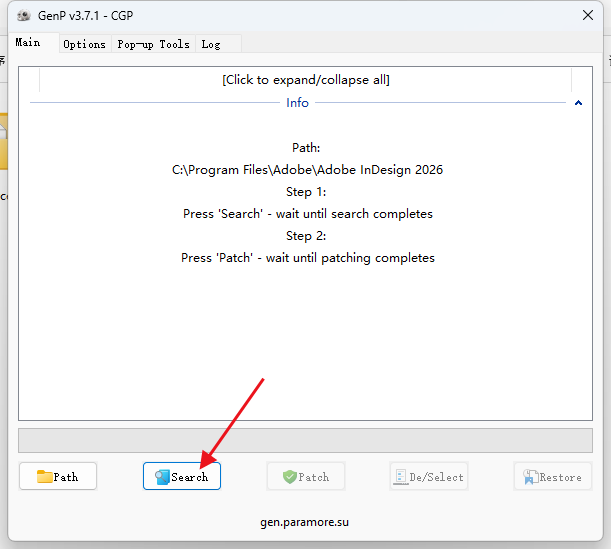611x549 pixels.
Task: Click the GenP app icon in title bar
Action: [24, 16]
